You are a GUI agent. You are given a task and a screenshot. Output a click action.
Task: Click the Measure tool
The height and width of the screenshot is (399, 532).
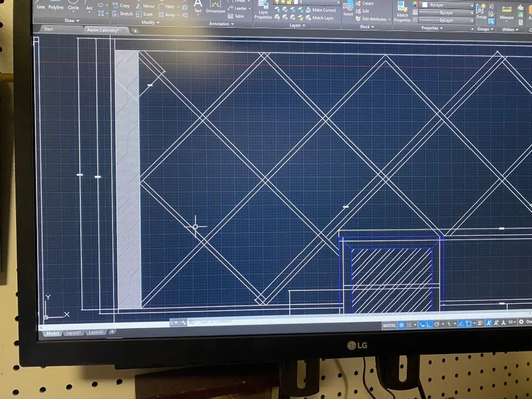pyautogui.click(x=507, y=13)
